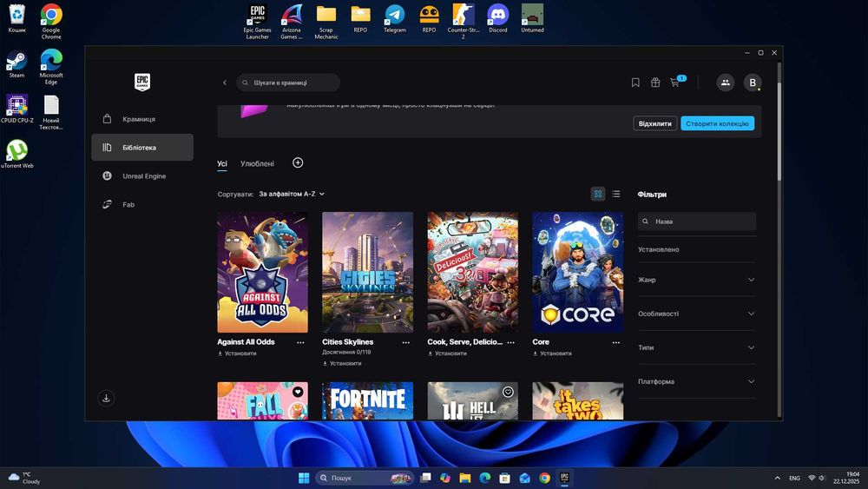868x489 pixels.
Task: Add a new collection with plus icon
Action: click(x=298, y=162)
